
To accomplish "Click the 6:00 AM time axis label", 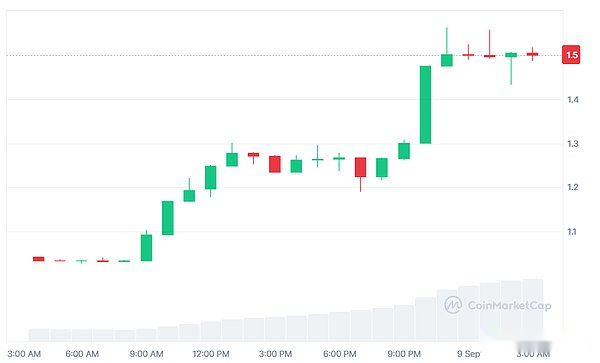I will point(82,354).
